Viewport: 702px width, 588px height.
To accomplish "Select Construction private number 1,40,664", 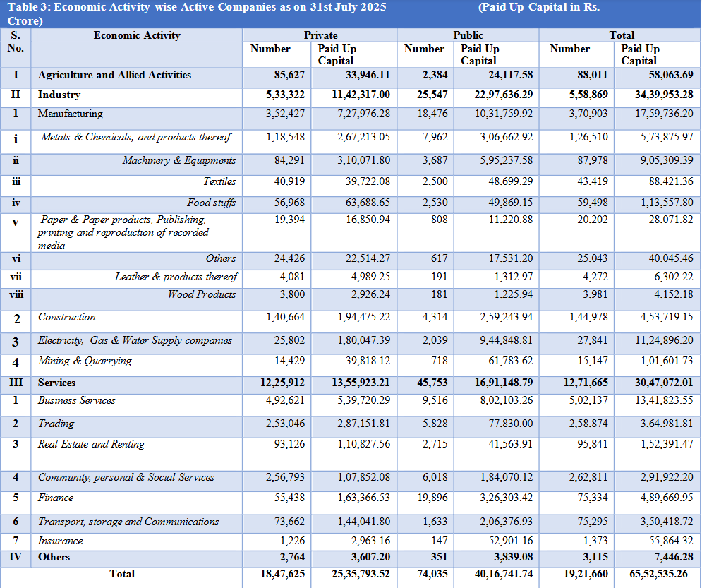I will (285, 317).
